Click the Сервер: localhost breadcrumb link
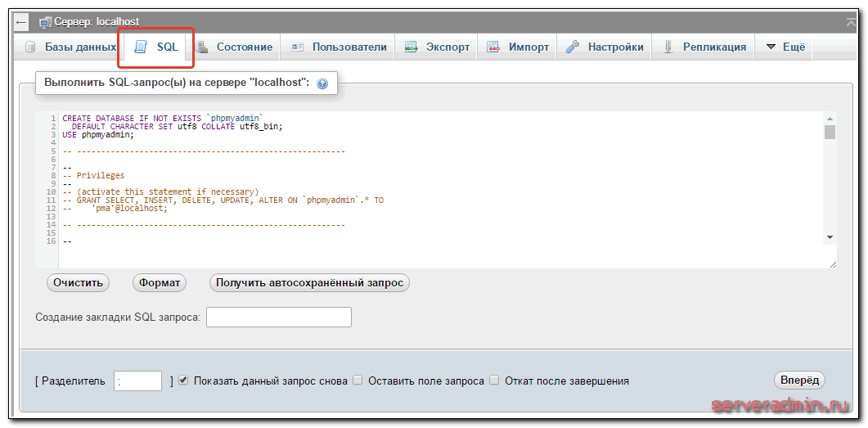 [97, 22]
